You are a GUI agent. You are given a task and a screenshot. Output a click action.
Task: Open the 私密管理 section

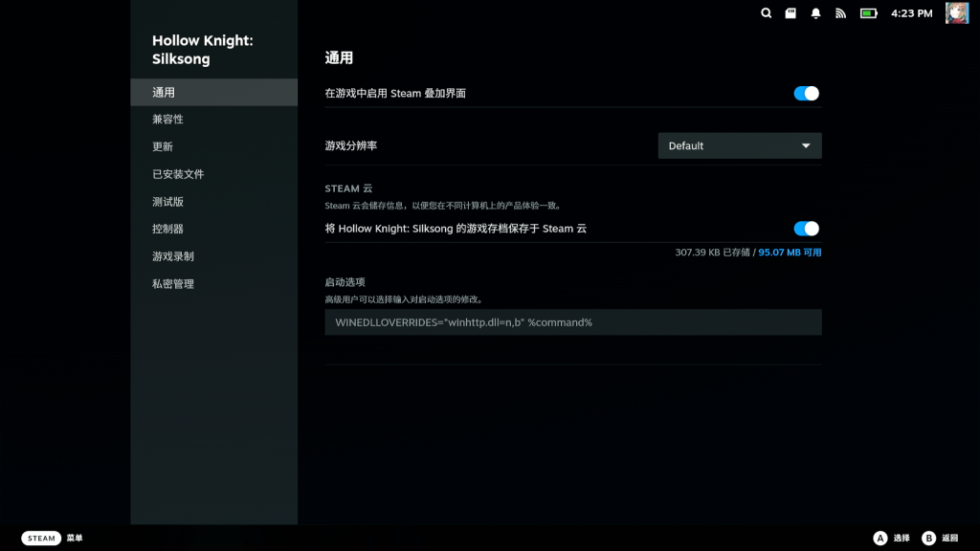pyautogui.click(x=173, y=284)
